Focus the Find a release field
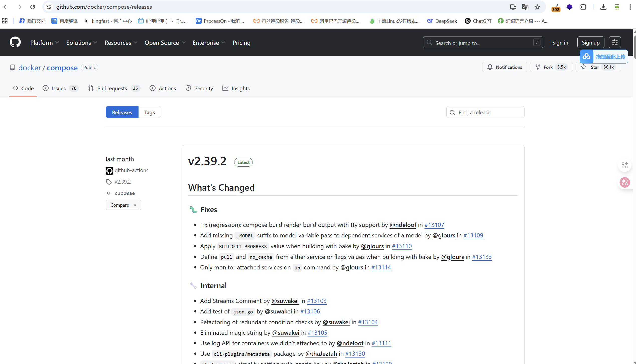Screen dimensions: 636x364 485,112
